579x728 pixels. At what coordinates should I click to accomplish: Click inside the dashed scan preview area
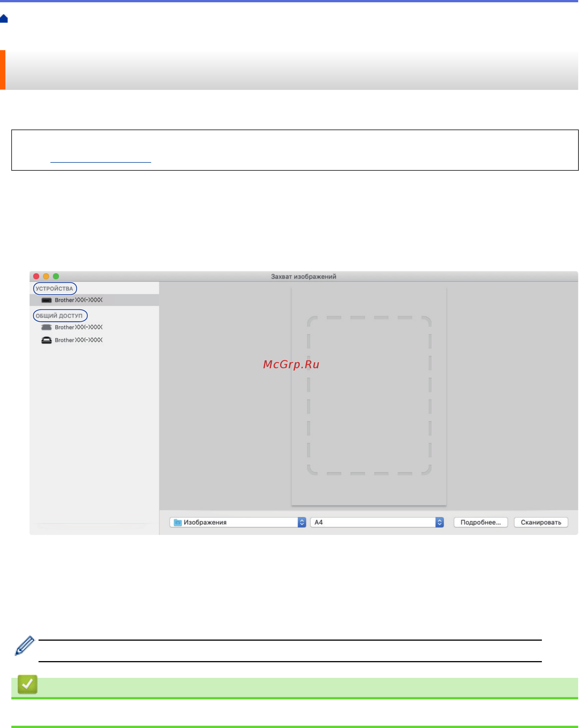click(369, 395)
